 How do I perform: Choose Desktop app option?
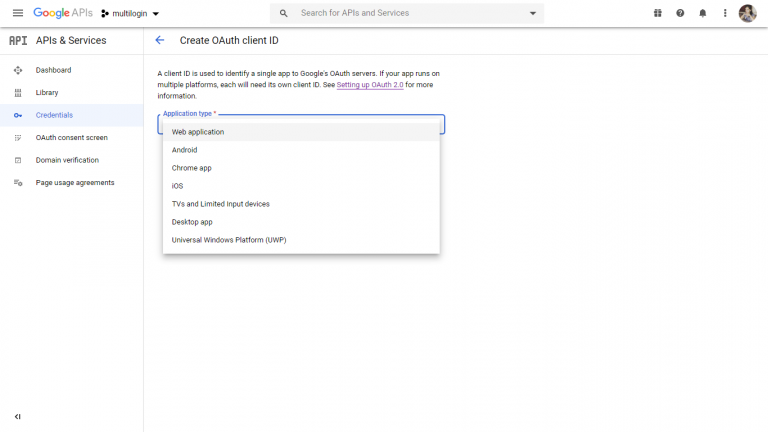click(x=301, y=222)
